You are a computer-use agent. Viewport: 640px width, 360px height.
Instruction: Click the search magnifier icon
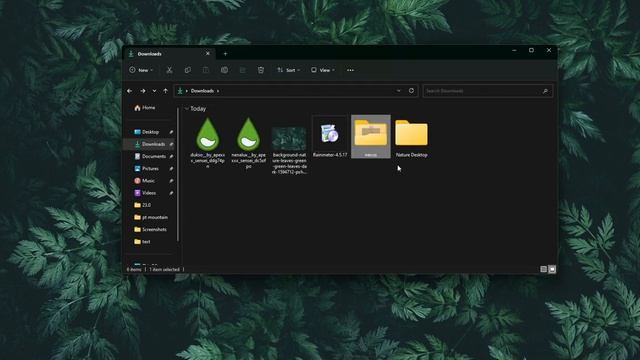(x=545, y=91)
